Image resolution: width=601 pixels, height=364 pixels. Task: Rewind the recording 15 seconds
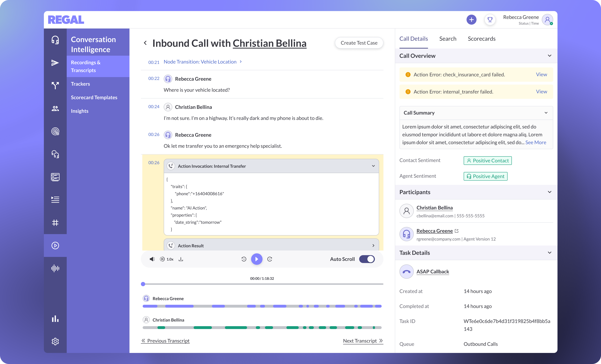[x=244, y=259]
